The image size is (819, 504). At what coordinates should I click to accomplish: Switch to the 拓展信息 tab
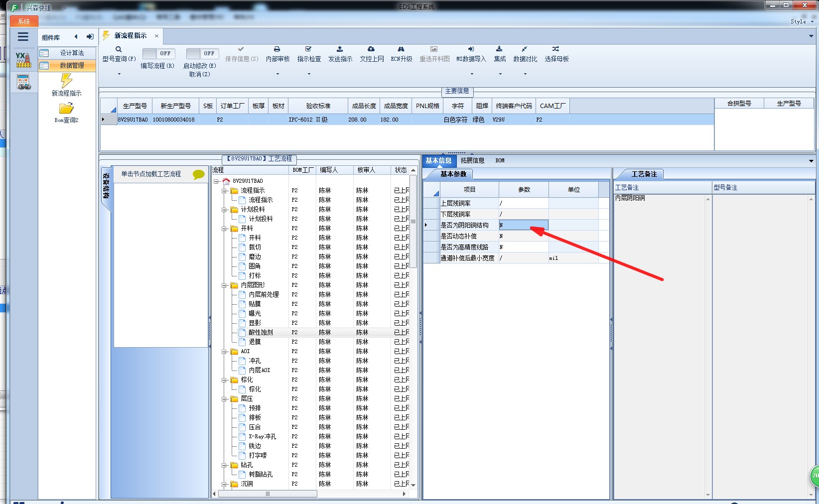click(472, 161)
